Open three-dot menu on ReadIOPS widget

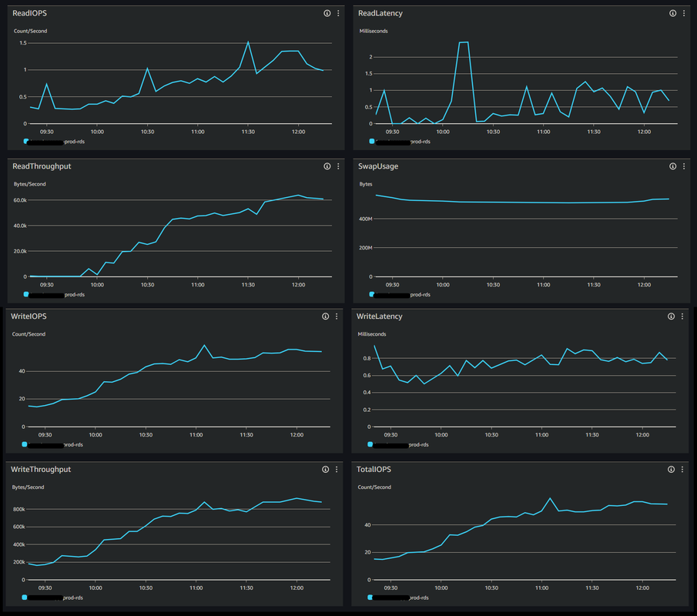pyautogui.click(x=338, y=13)
